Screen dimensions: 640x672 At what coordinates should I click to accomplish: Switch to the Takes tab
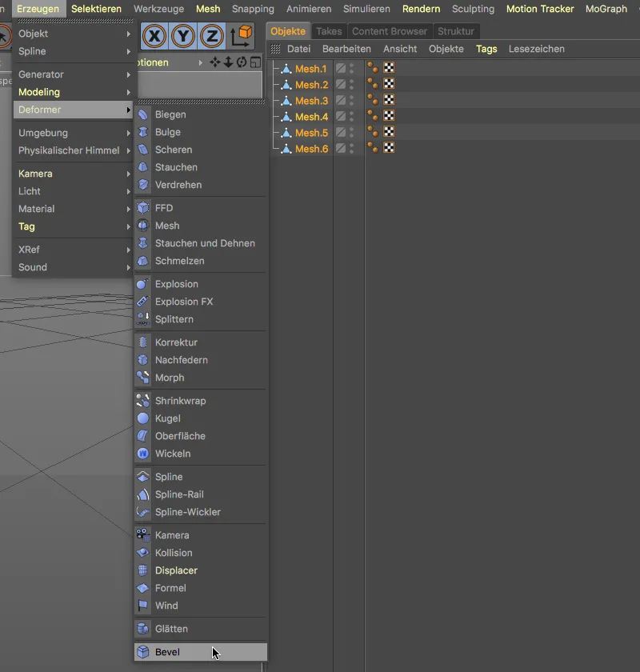coord(329,31)
